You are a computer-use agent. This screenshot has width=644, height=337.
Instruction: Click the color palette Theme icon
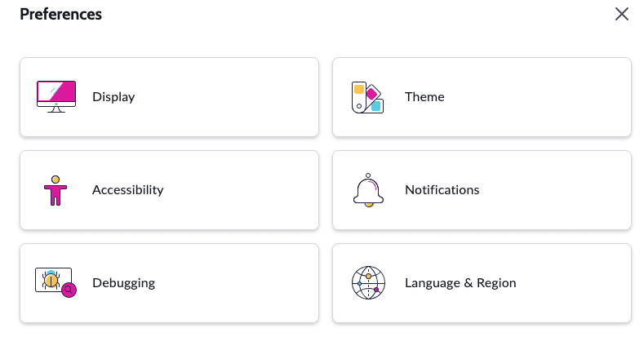(x=367, y=97)
